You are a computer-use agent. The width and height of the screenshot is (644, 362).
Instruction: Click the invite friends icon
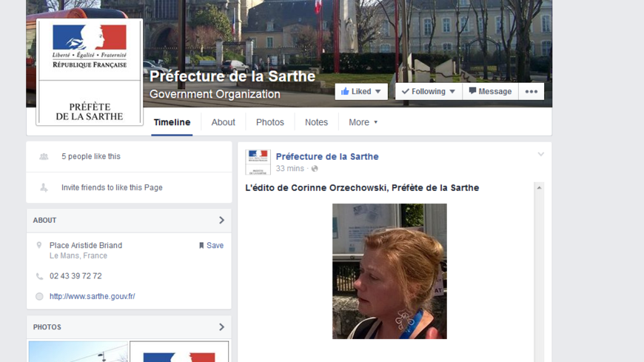(x=44, y=187)
